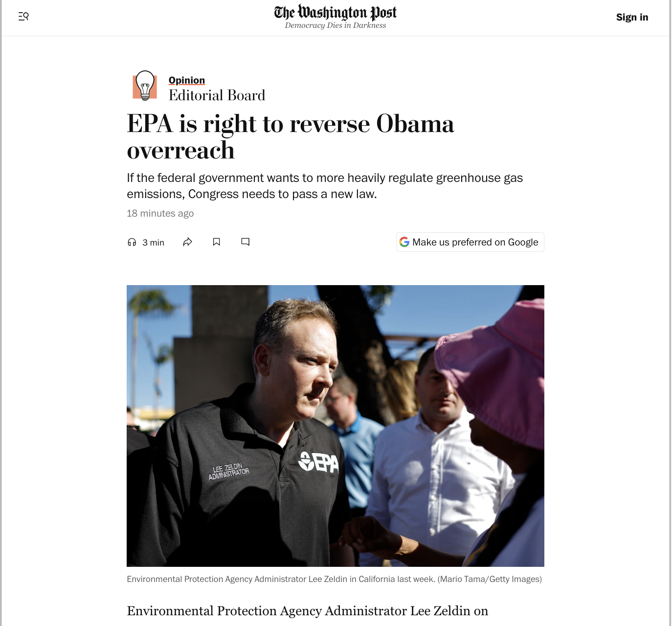Click the share arrow icon
The height and width of the screenshot is (626, 672).
point(187,242)
